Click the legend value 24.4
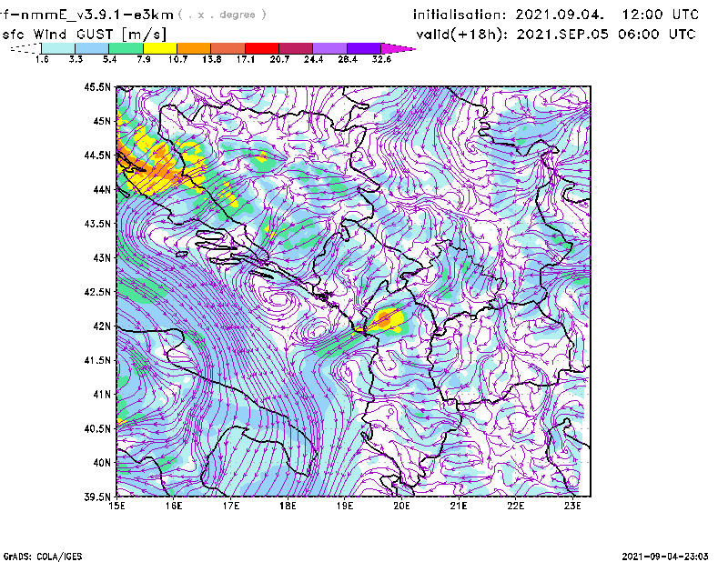The width and height of the screenshot is (728, 562). coord(313,59)
